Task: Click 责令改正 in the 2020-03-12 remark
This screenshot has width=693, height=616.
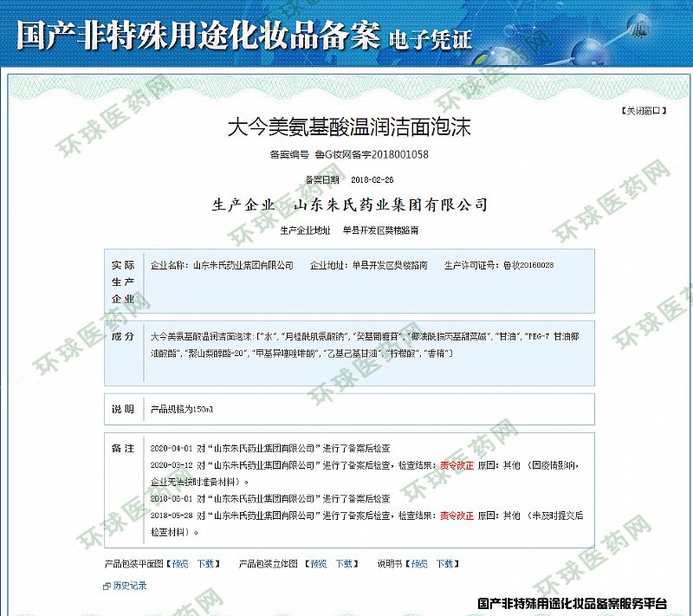Action: pos(457,465)
